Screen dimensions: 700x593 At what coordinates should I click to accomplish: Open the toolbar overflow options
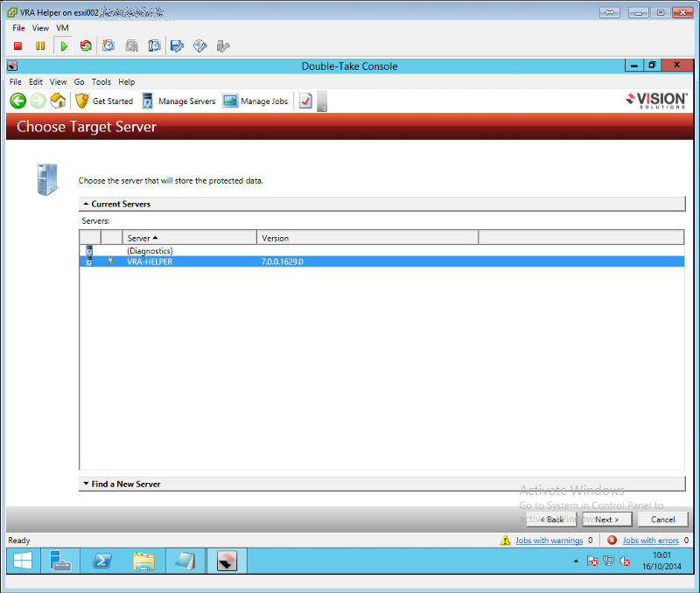pos(322,101)
